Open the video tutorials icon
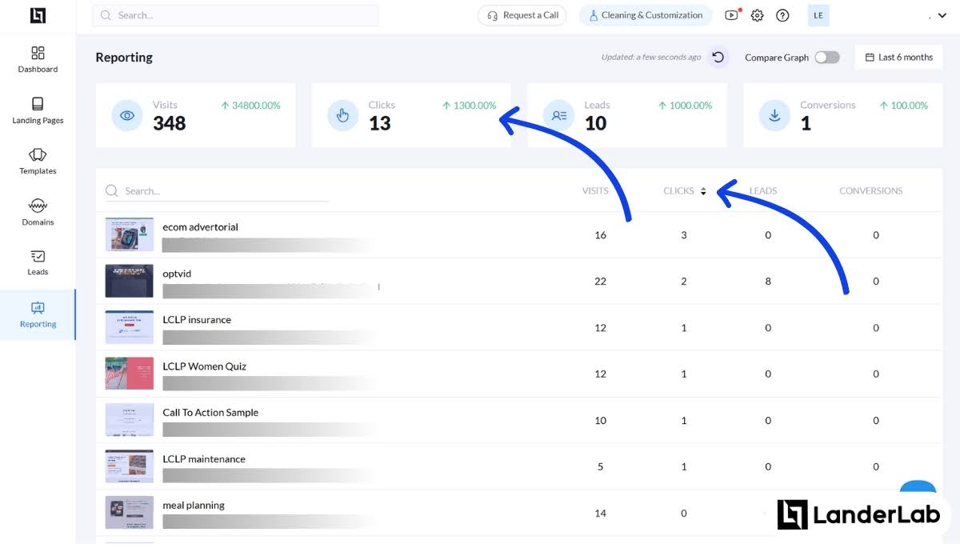Image resolution: width=960 pixels, height=560 pixels. (732, 15)
